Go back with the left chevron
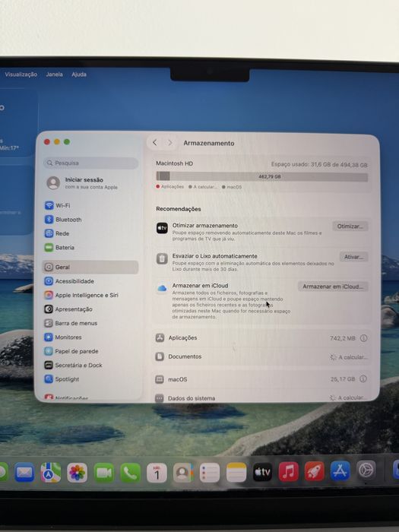Image resolution: width=399 pixels, height=532 pixels. (155, 143)
